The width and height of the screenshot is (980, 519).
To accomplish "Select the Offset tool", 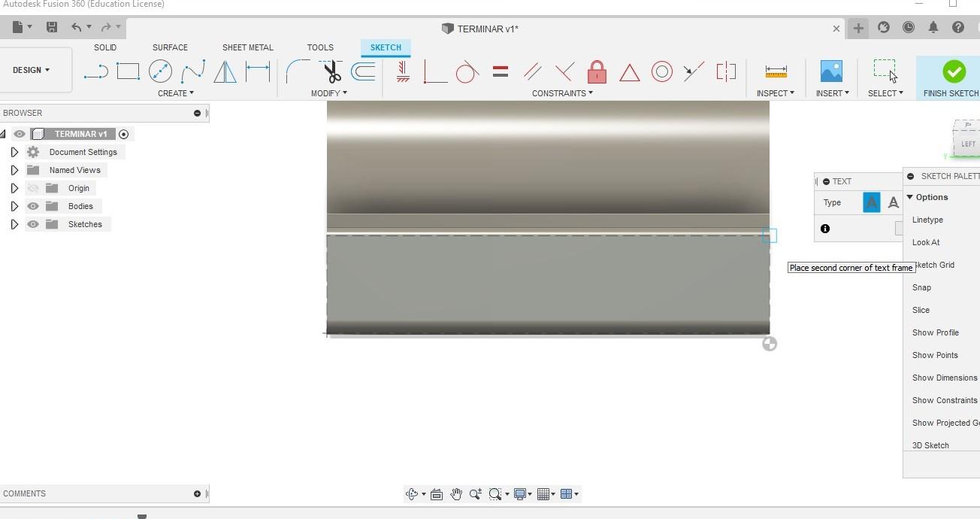I will [x=363, y=71].
